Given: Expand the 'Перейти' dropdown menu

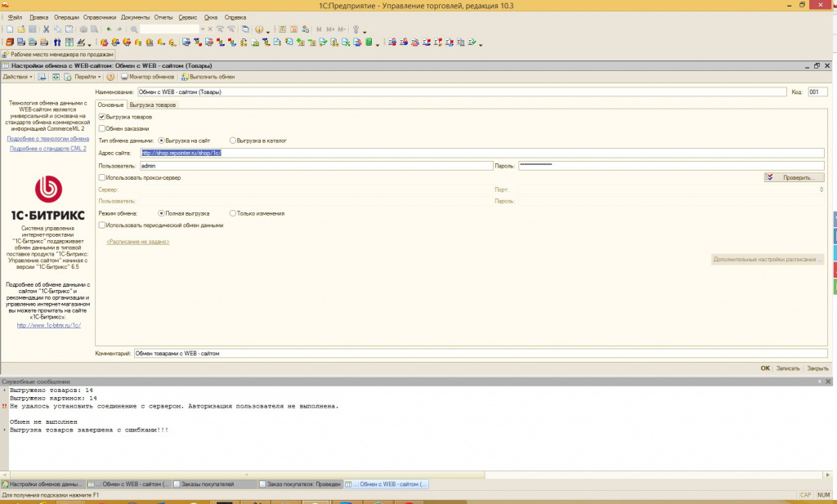Looking at the screenshot, I should (87, 77).
